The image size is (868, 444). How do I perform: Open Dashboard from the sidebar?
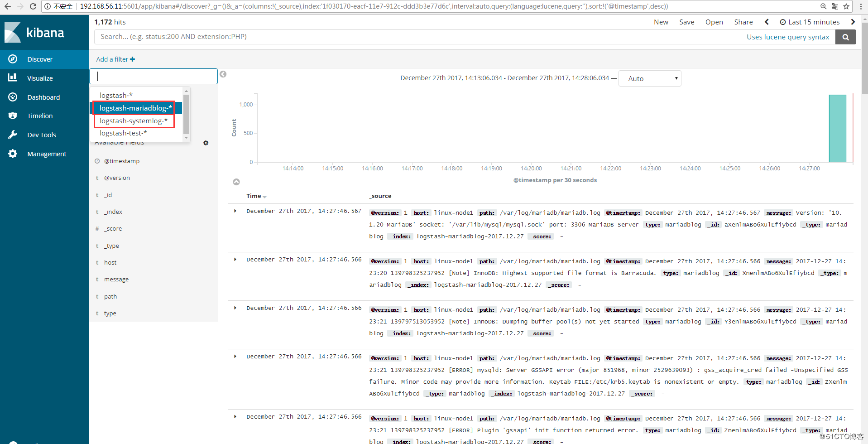(x=43, y=97)
